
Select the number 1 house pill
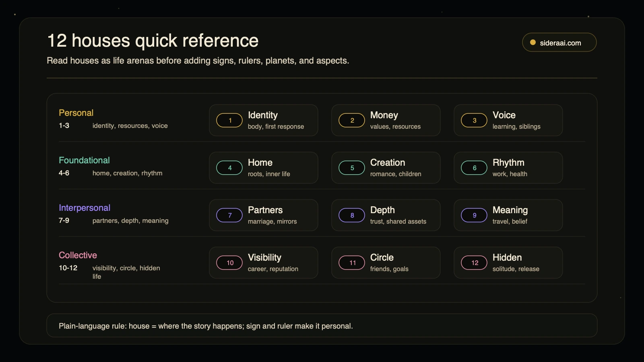click(x=229, y=120)
